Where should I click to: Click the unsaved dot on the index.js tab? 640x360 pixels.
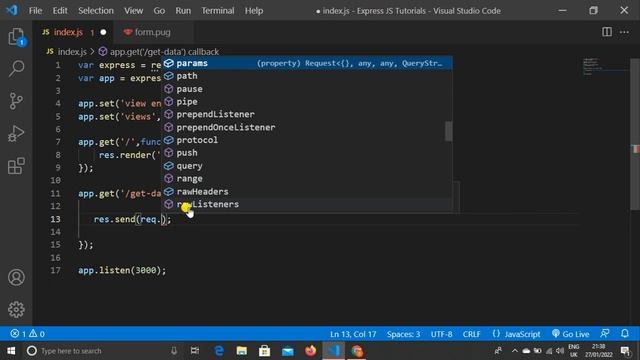click(x=103, y=32)
